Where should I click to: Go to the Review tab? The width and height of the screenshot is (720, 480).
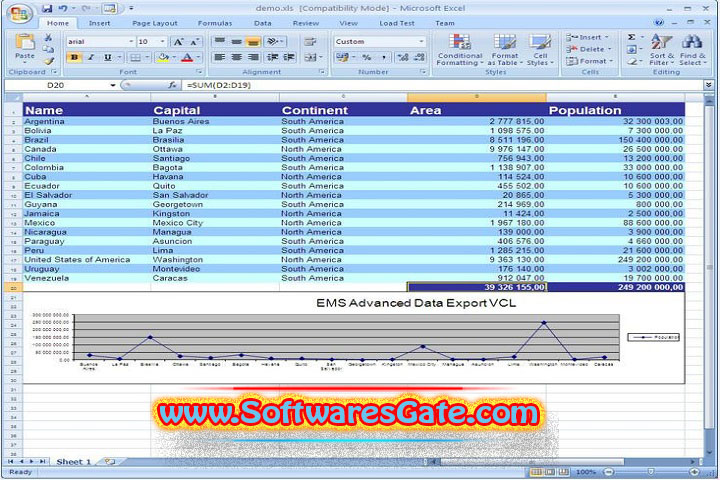click(x=305, y=23)
